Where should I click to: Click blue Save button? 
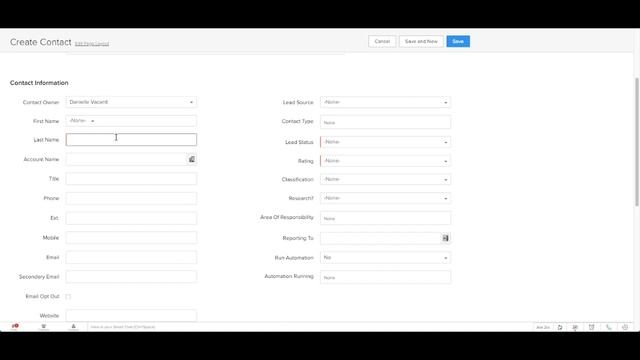[458, 41]
